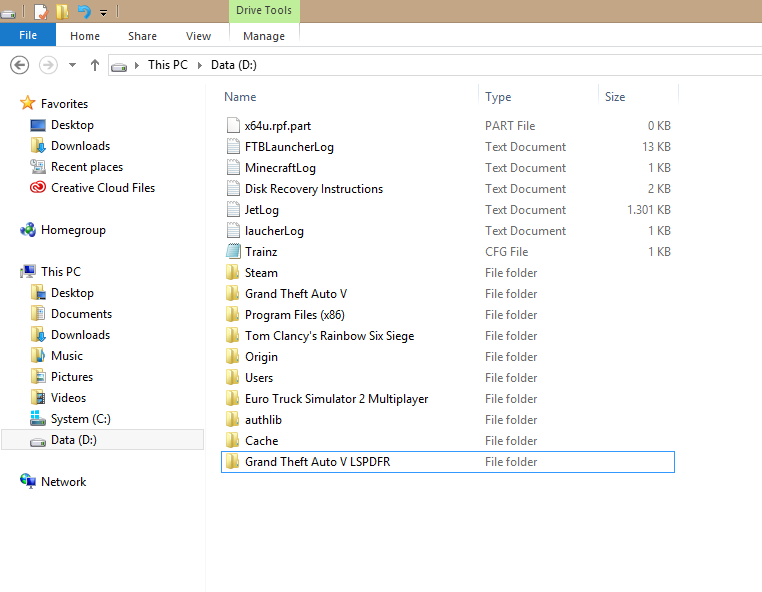The width and height of the screenshot is (762, 592).
Task: Select Favorites in the navigation pane
Action: pyautogui.click(x=64, y=104)
